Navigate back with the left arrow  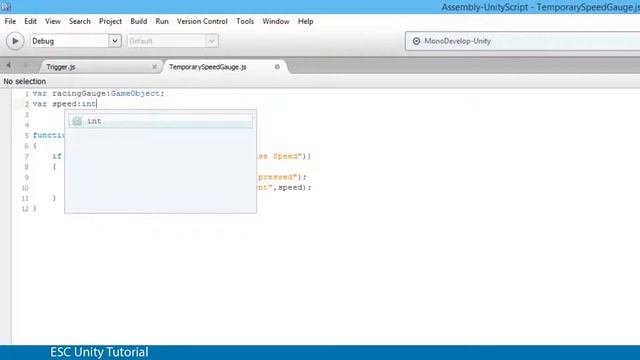(9, 65)
